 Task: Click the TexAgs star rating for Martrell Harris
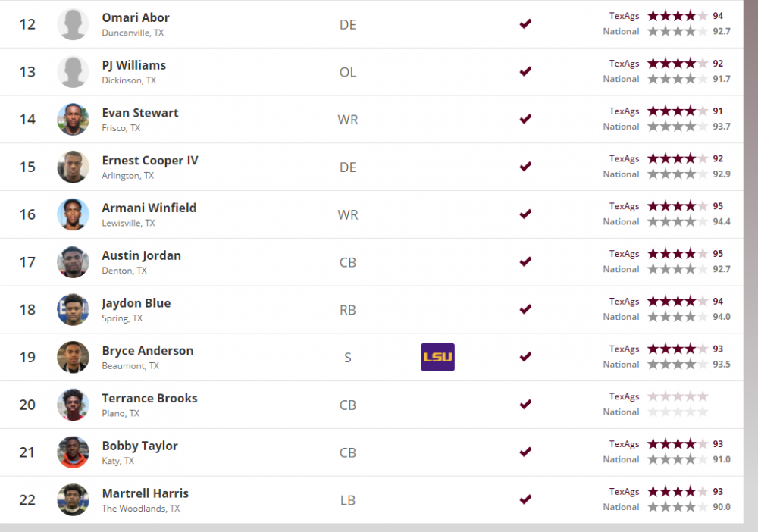point(678,491)
